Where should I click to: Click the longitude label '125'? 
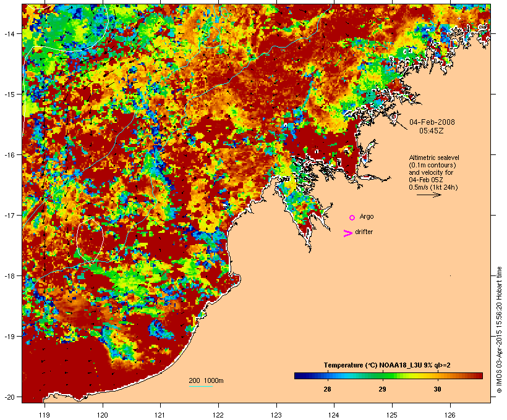point(392,415)
